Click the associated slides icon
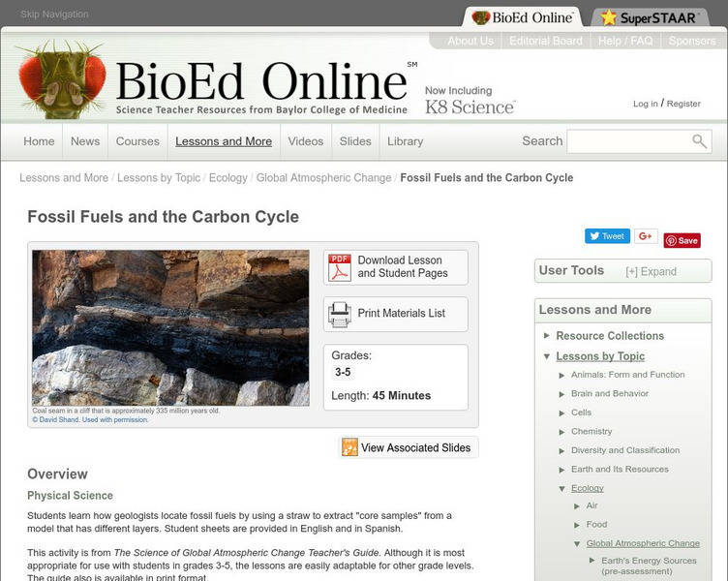 click(349, 447)
